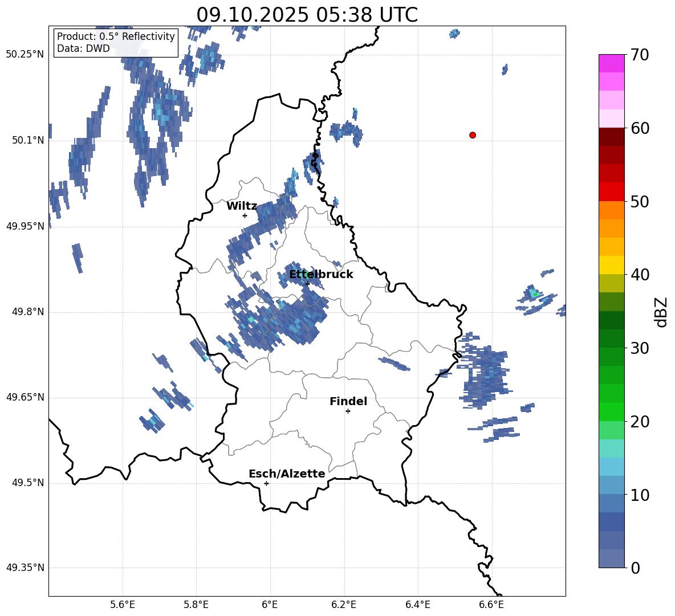This screenshot has width=675, height=616.
Task: Click the 10 value on the colorbar
Action: (x=640, y=495)
